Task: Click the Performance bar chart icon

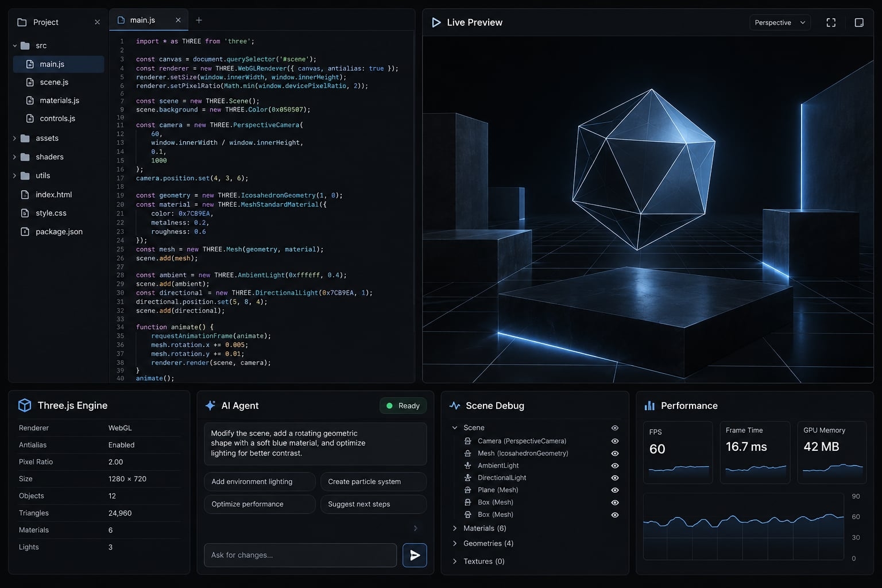Action: pos(649,405)
